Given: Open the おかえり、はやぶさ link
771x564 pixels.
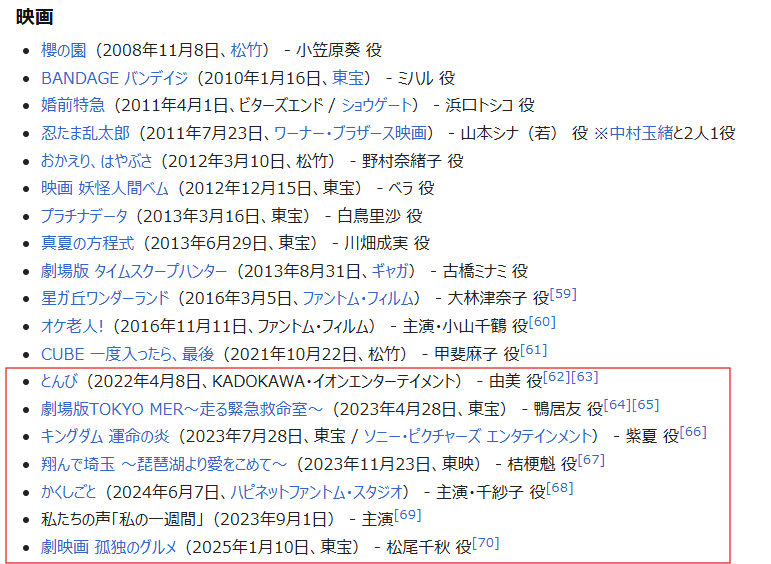Looking at the screenshot, I should coord(97,161).
